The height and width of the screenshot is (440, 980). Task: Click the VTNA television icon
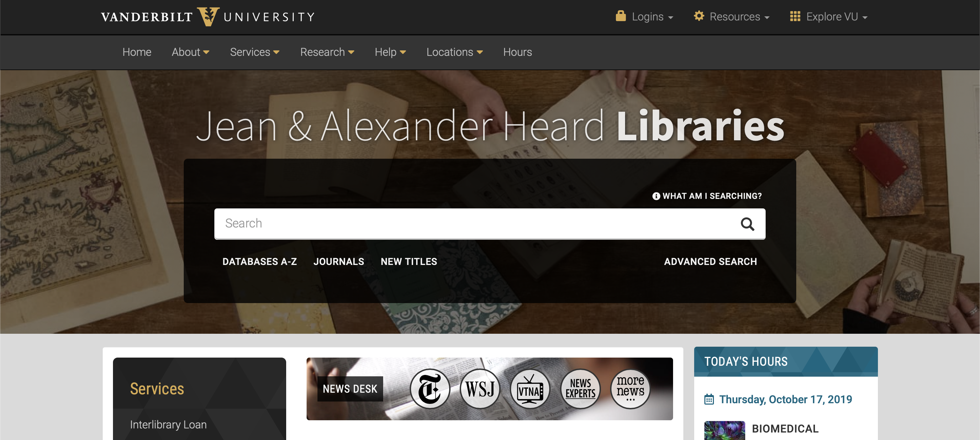(x=530, y=389)
